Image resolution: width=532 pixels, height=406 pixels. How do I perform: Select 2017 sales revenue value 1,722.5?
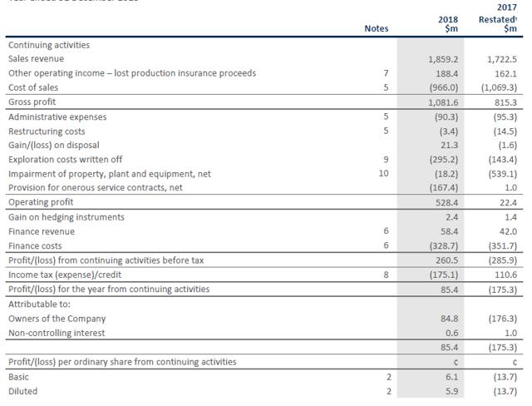click(502, 59)
